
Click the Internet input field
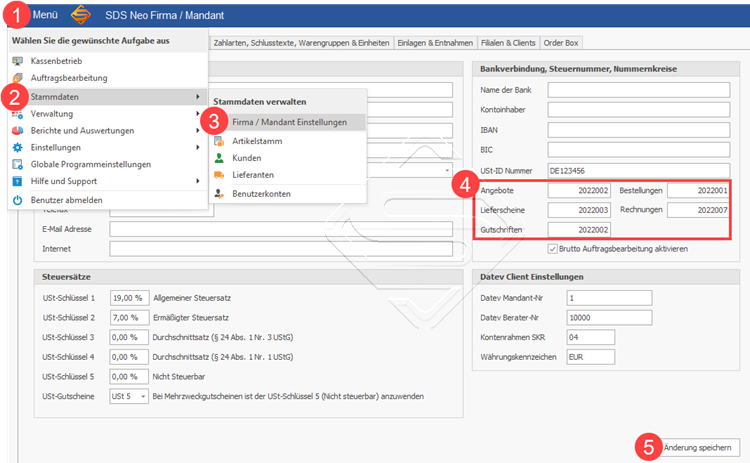[281, 249]
